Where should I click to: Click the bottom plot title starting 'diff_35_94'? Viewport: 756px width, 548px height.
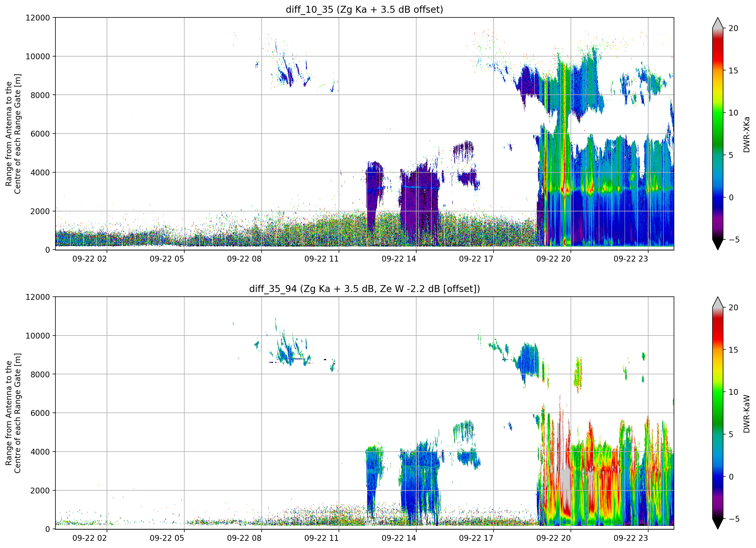point(364,289)
